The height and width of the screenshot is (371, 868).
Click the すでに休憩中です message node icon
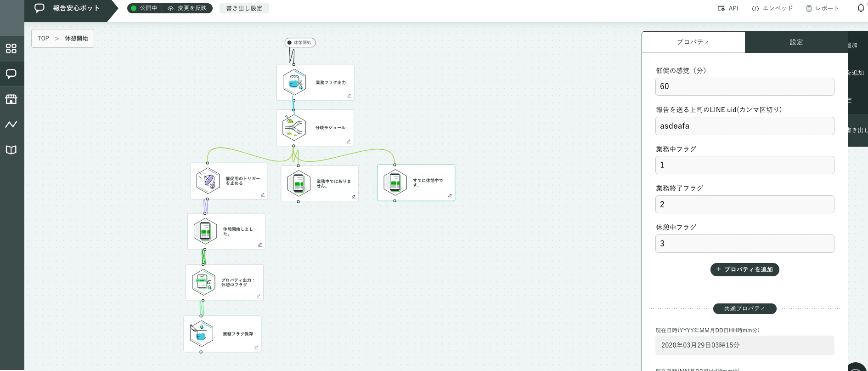[395, 183]
